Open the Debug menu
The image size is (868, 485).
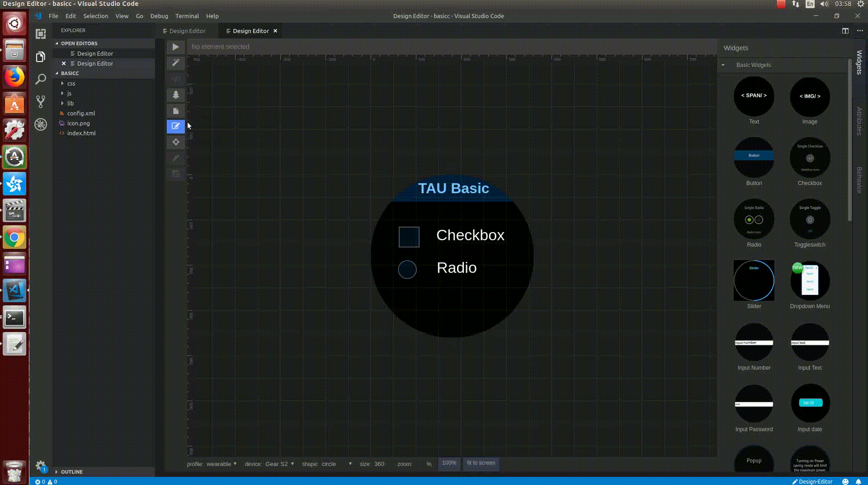point(159,16)
